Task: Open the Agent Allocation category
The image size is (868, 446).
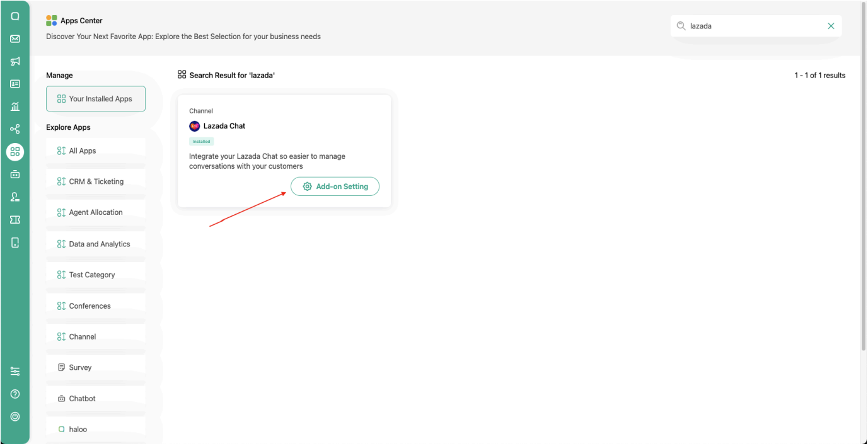Action: (x=96, y=213)
